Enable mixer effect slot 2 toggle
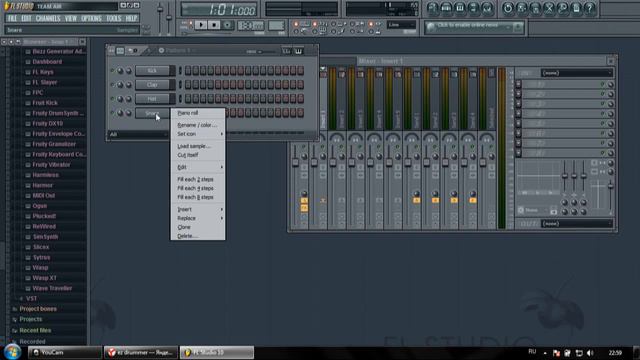Screen dimensions: 640x360 tap(602, 94)
